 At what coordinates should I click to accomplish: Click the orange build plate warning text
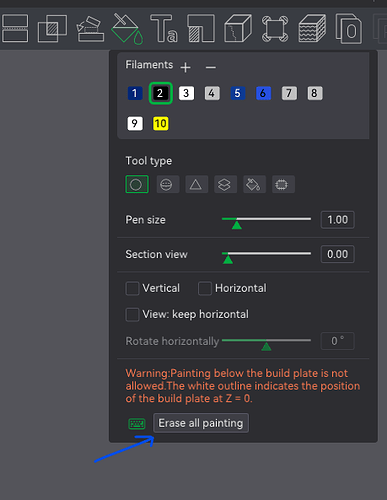(x=243, y=386)
